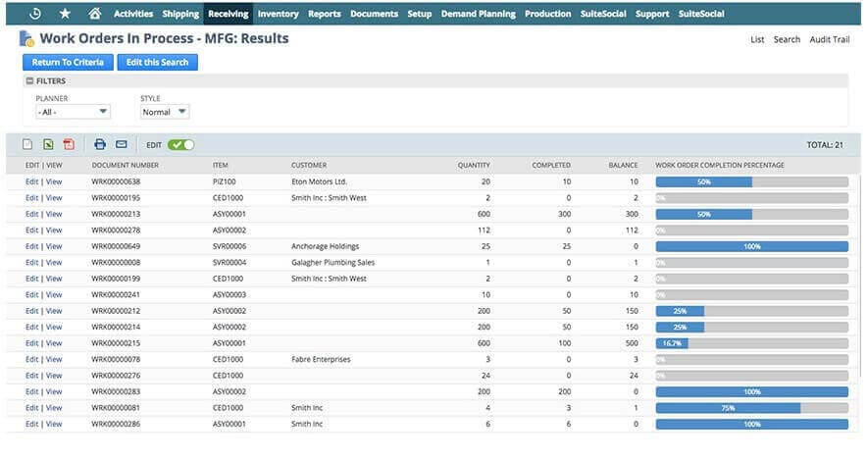The width and height of the screenshot is (868, 461).
Task: Sort by Item column header
Action: (x=221, y=165)
